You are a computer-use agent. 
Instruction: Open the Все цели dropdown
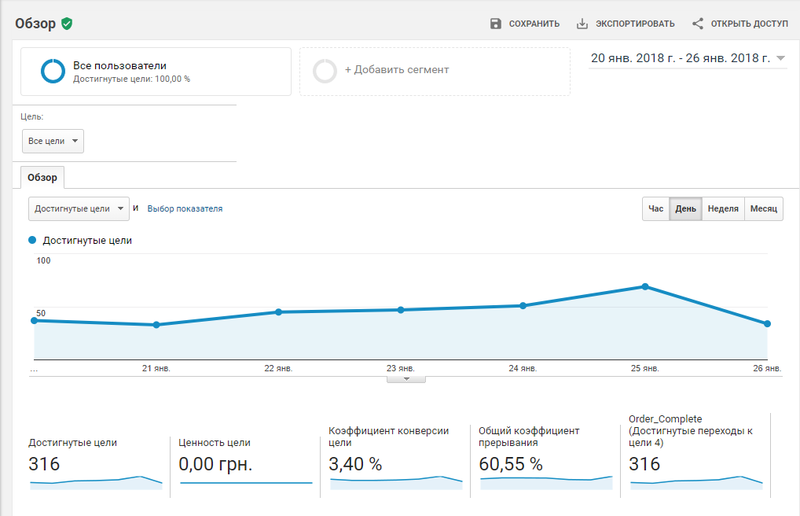pyautogui.click(x=53, y=141)
